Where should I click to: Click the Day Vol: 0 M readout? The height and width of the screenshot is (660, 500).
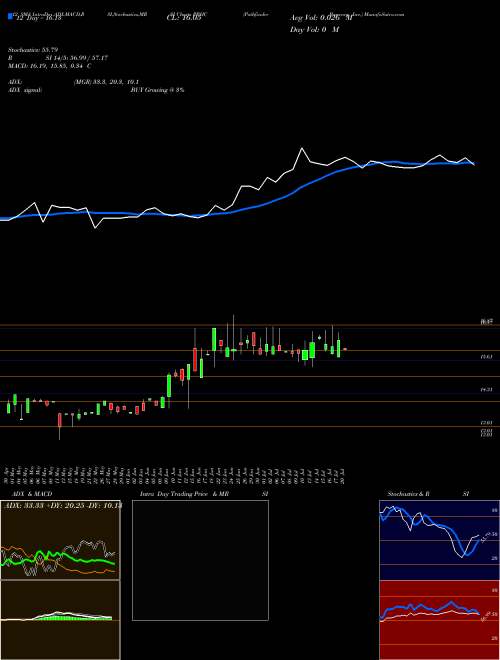click(314, 29)
